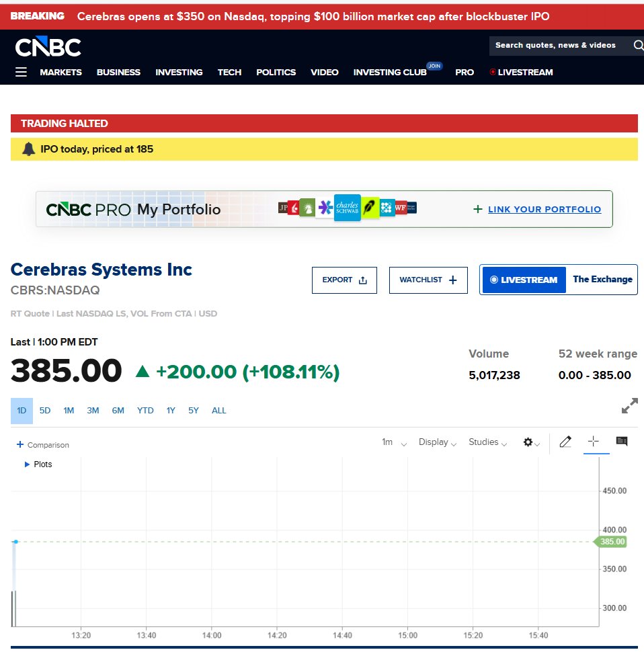Click the volume value 5,017,238
644x652 pixels.
pyautogui.click(x=494, y=375)
